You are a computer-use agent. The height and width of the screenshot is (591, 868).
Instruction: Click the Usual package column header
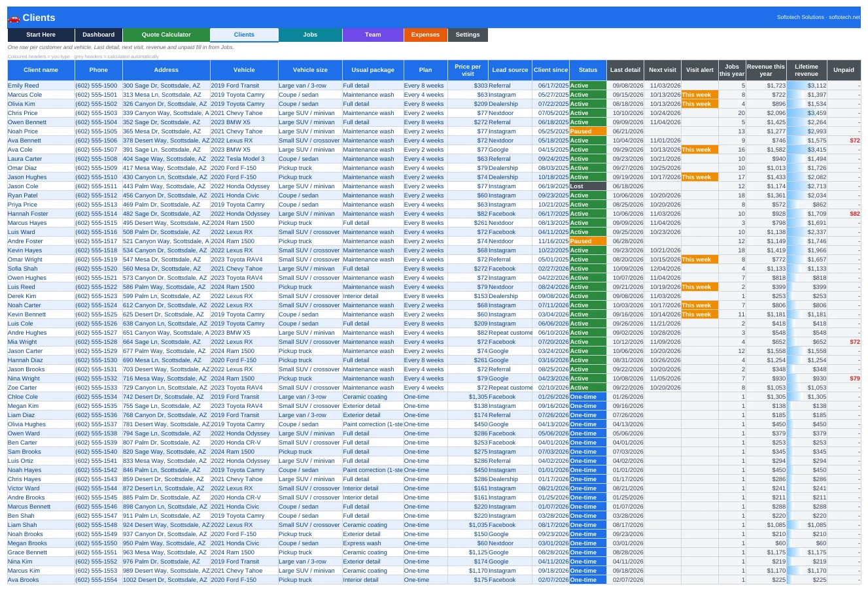[373, 70]
